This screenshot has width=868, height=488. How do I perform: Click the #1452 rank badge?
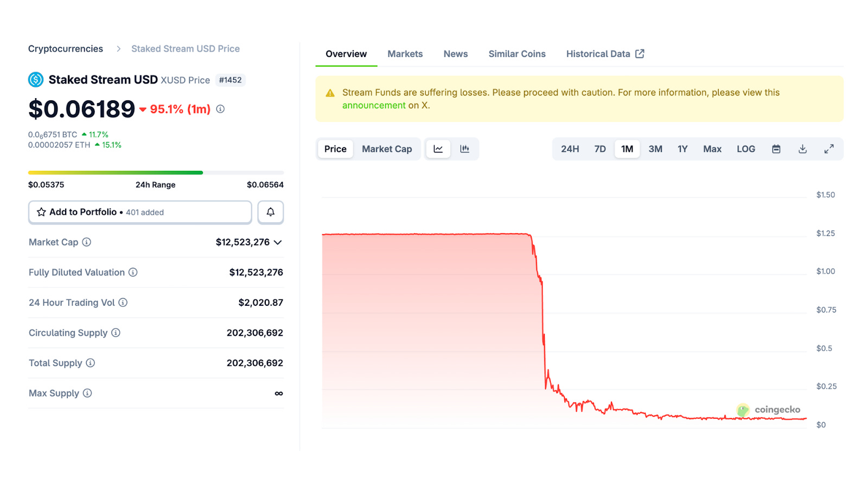pos(231,80)
